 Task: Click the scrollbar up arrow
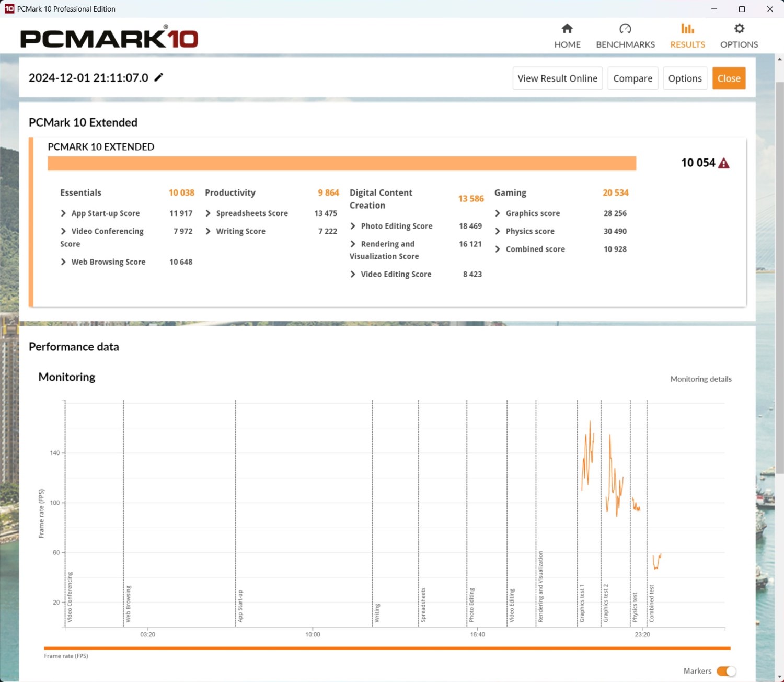[779, 59]
